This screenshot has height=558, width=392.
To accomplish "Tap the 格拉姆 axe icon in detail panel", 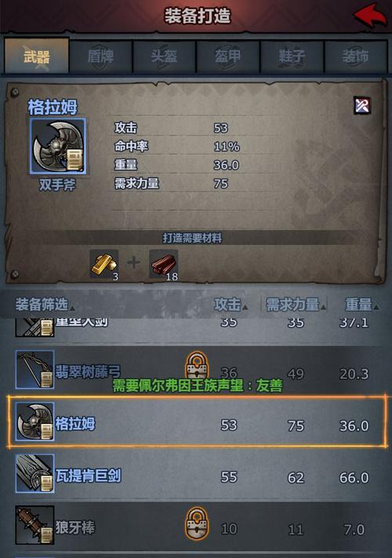I will click(58, 146).
